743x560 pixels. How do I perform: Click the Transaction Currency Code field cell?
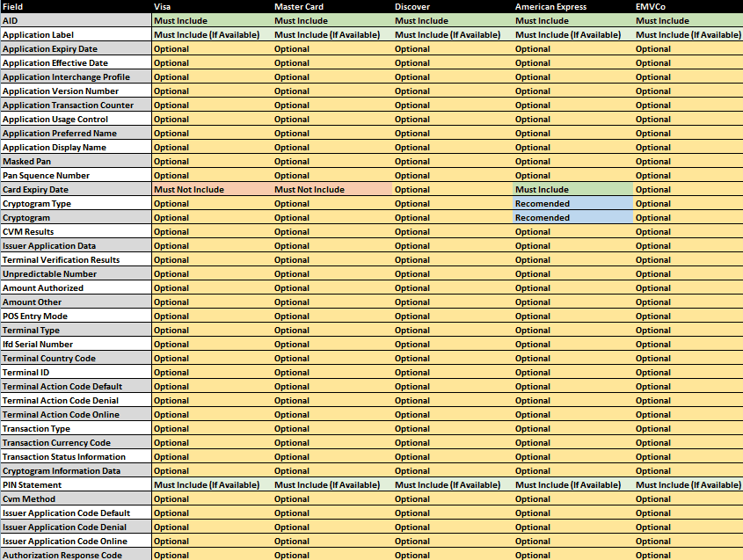coord(76,442)
